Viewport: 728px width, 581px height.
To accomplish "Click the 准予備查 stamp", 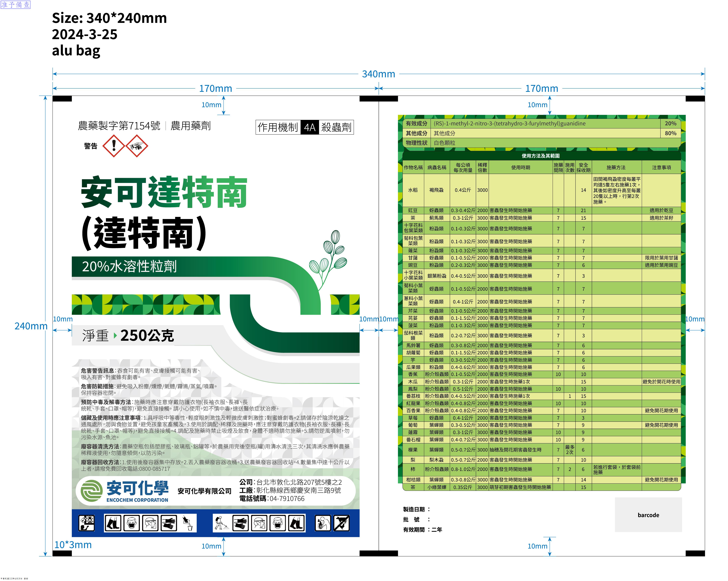I will click(16, 5).
